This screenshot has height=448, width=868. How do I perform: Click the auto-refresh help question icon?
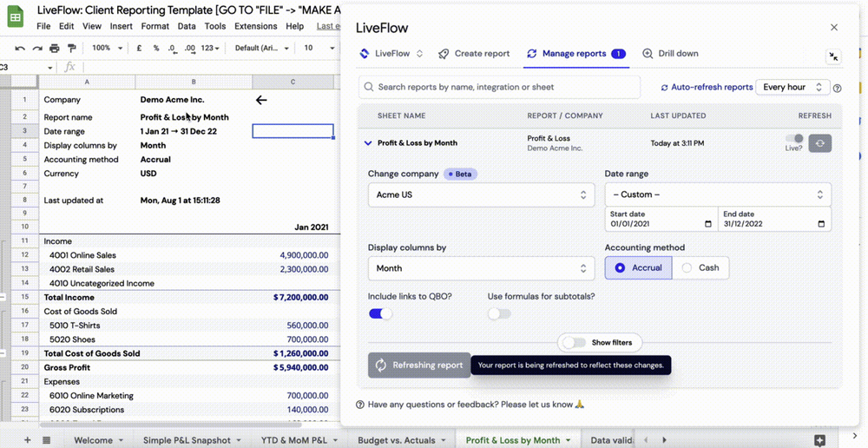pos(837,88)
